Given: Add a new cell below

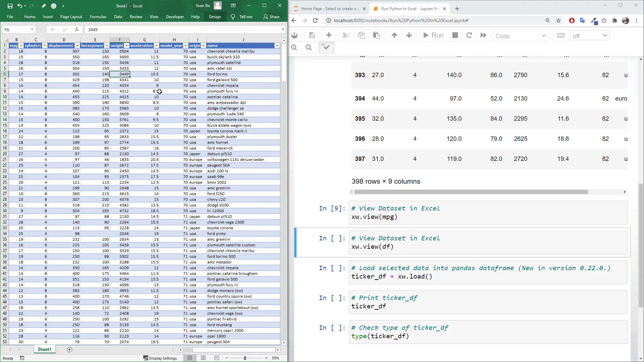Looking at the screenshot, I should (329, 35).
